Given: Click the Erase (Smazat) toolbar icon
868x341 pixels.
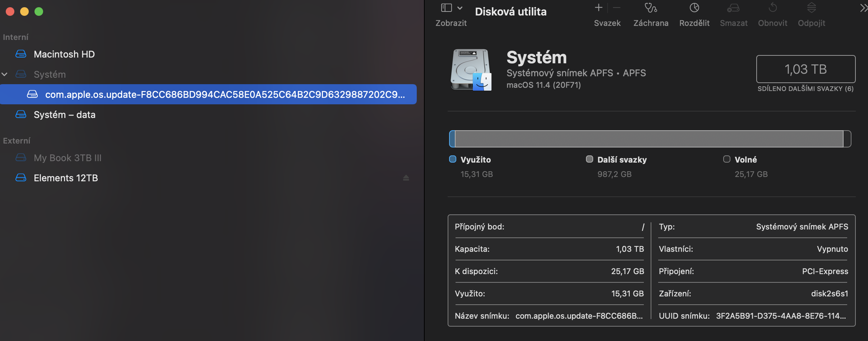Looking at the screenshot, I should 733,8.
